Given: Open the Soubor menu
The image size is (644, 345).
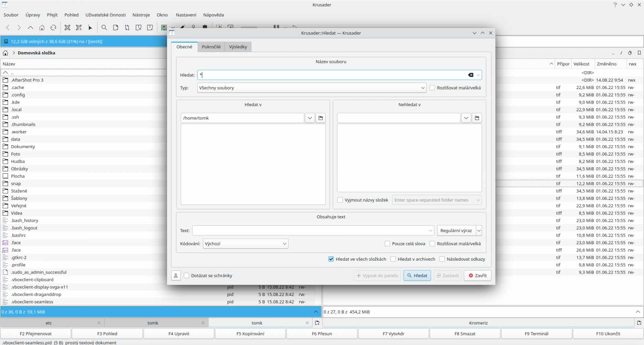Looking at the screenshot, I should pos(11,15).
